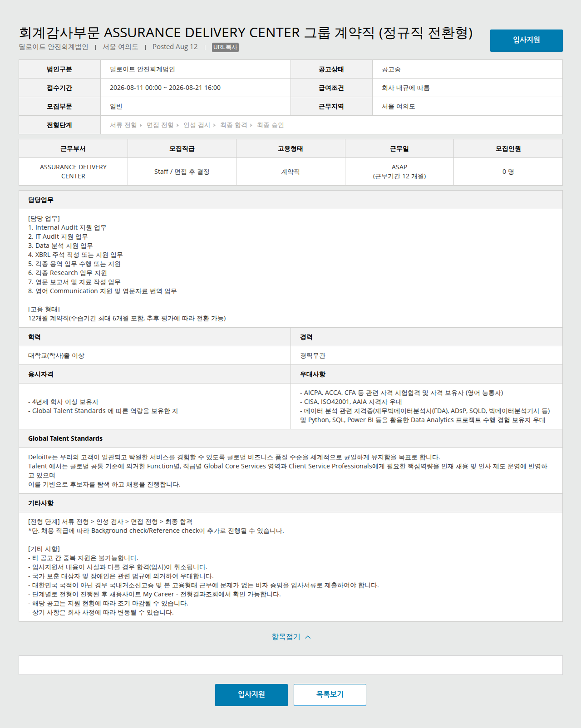581x728 pixels.
Task: Select 서류 전형 stage in 전형단계 row
Action: (x=123, y=125)
